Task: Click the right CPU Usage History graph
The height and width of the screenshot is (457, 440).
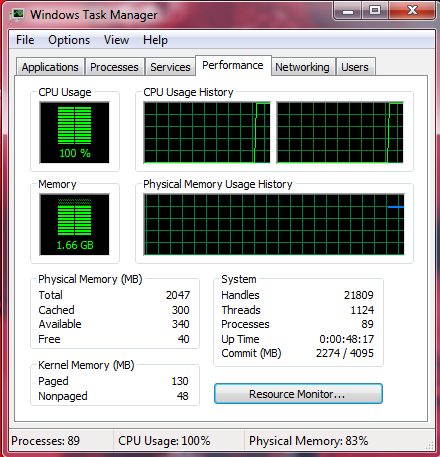Action: pos(340,133)
